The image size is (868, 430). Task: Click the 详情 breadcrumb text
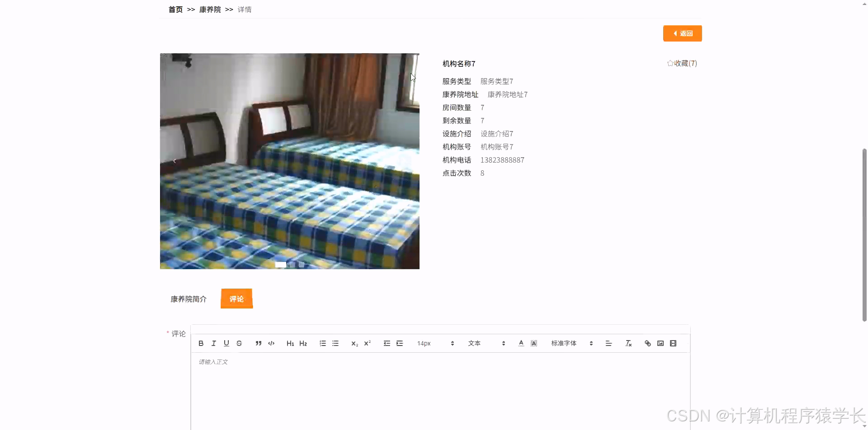(245, 9)
